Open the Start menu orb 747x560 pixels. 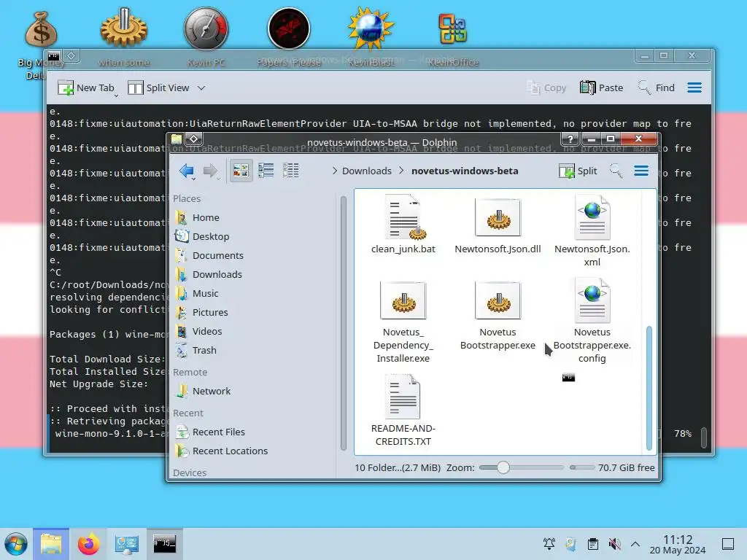(x=16, y=544)
